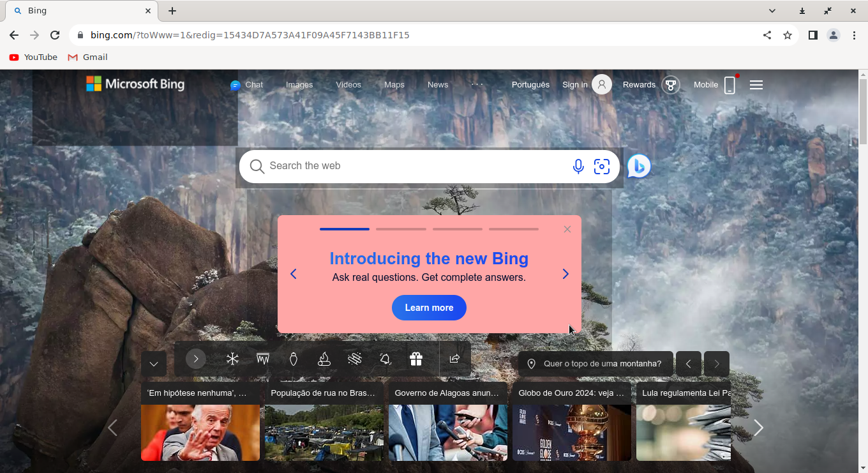Go to previous slide in Bing popup
The image size is (868, 473).
[294, 274]
